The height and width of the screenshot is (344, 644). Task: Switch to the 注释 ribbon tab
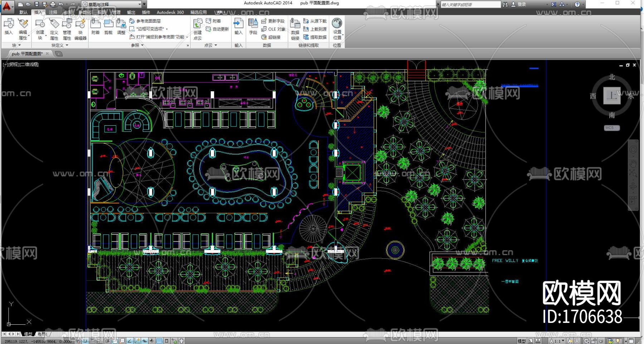coord(53,12)
